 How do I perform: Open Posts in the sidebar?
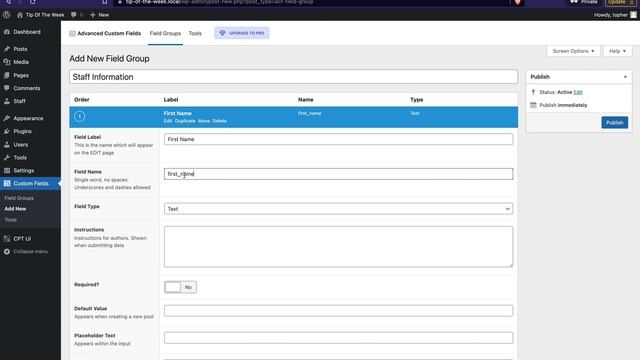click(20, 49)
